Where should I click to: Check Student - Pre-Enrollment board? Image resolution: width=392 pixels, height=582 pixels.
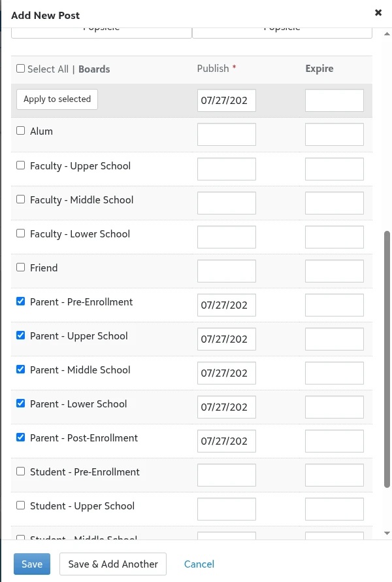(21, 471)
